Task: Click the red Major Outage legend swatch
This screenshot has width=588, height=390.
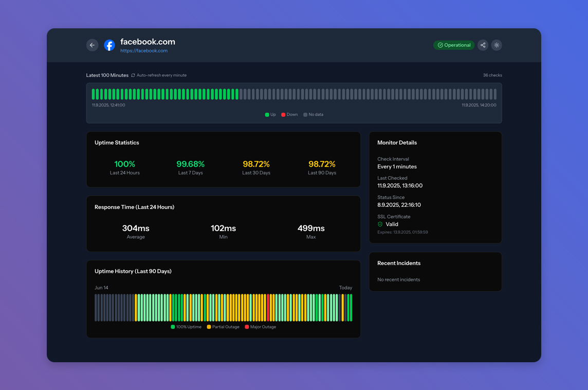Action: click(247, 327)
